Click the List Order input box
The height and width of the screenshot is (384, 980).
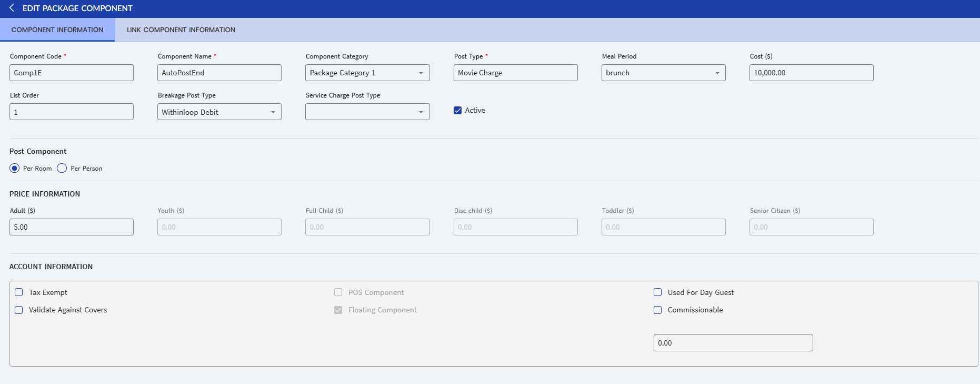coord(71,112)
